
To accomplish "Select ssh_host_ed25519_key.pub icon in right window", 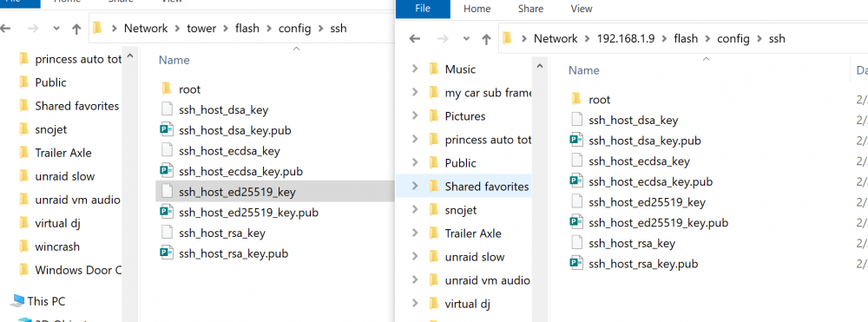I will click(x=577, y=222).
